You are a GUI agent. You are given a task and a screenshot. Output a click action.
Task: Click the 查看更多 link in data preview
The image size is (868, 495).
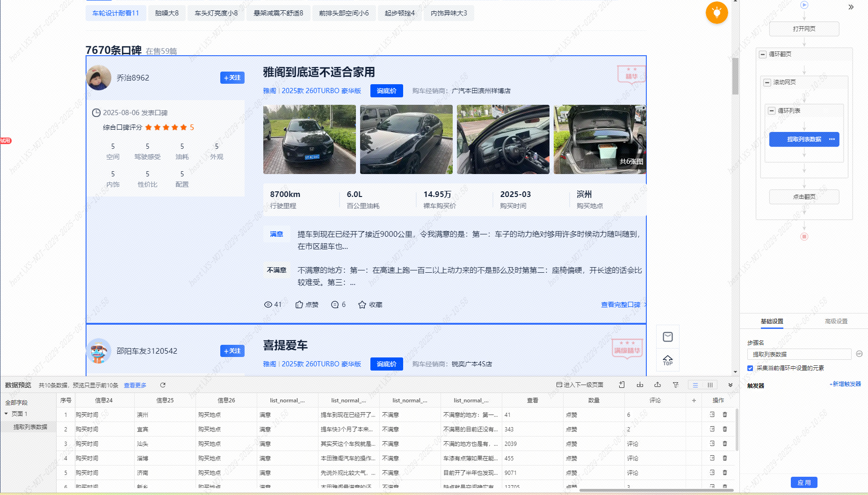tap(135, 385)
